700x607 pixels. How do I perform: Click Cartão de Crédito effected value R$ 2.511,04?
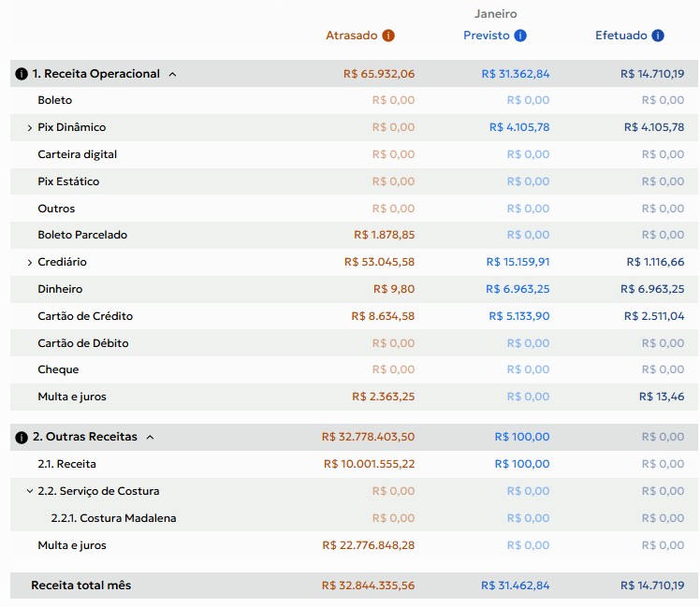(654, 316)
